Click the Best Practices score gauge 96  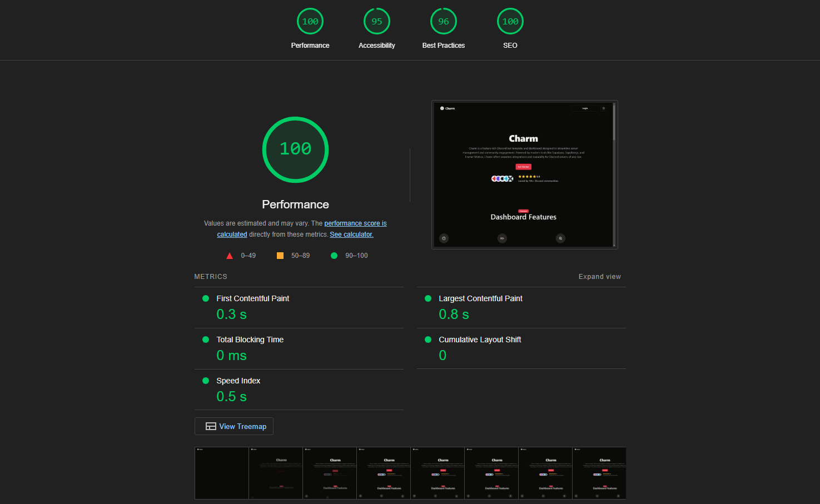click(444, 21)
